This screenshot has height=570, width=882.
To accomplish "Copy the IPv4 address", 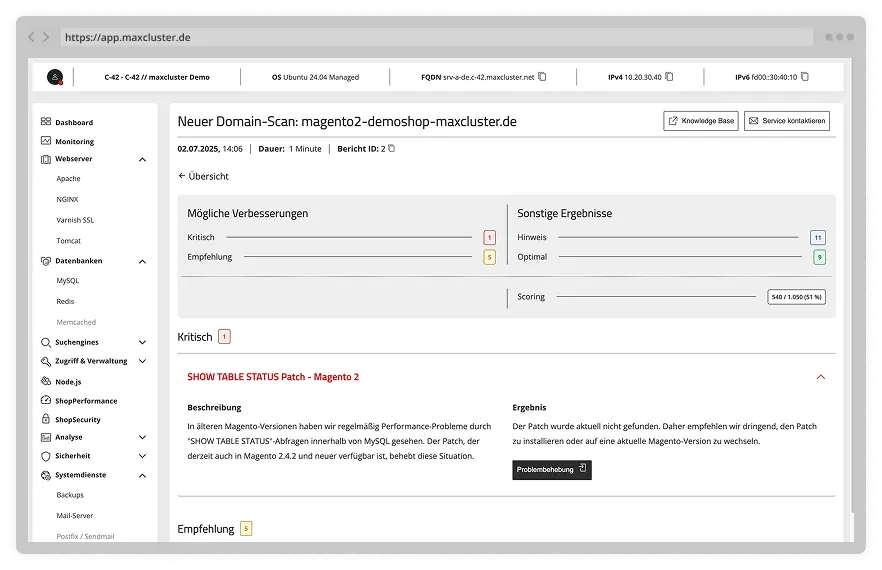I will (x=669, y=77).
